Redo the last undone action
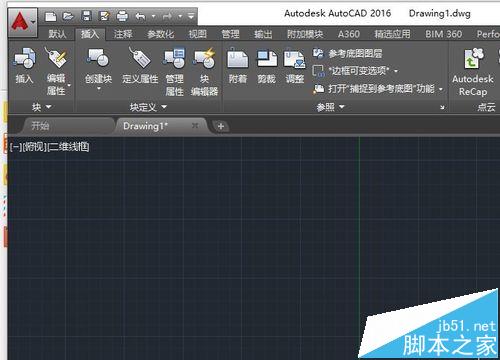This screenshot has height=360, width=500. (x=167, y=16)
